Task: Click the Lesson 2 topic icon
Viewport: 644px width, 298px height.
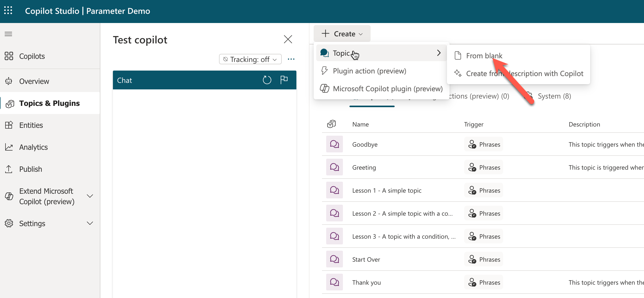Action: tap(335, 213)
